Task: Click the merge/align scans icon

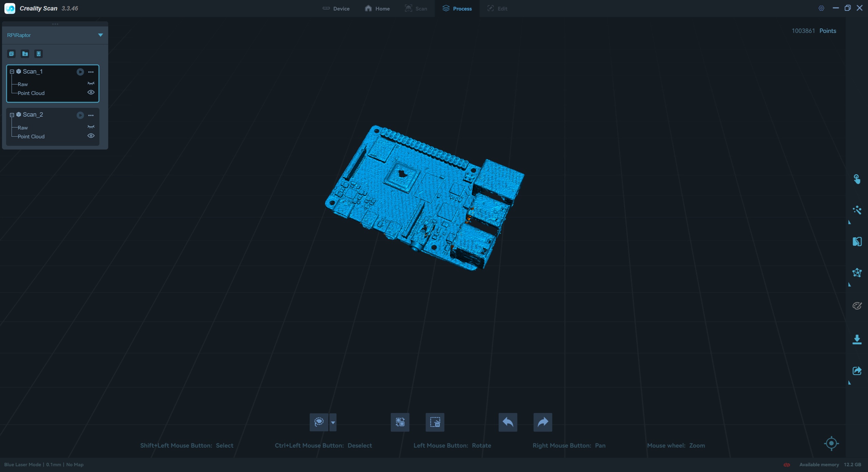Action: [x=857, y=242]
